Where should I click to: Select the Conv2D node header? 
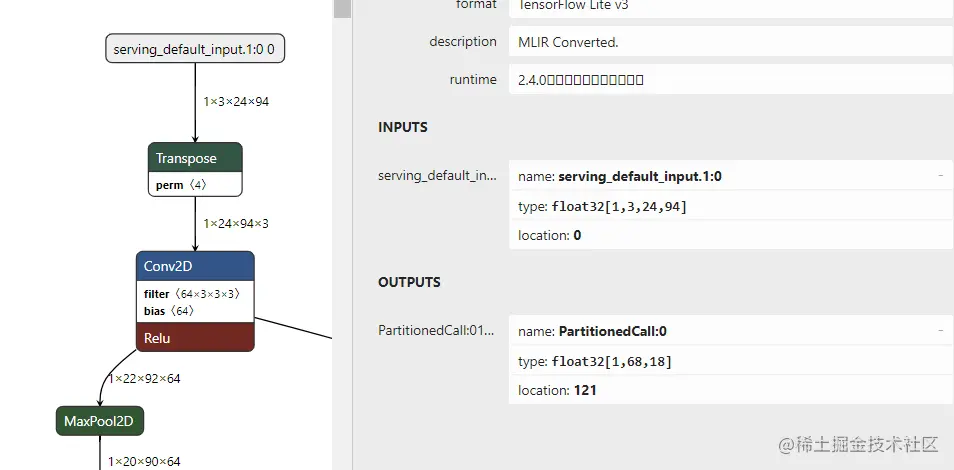[195, 266]
